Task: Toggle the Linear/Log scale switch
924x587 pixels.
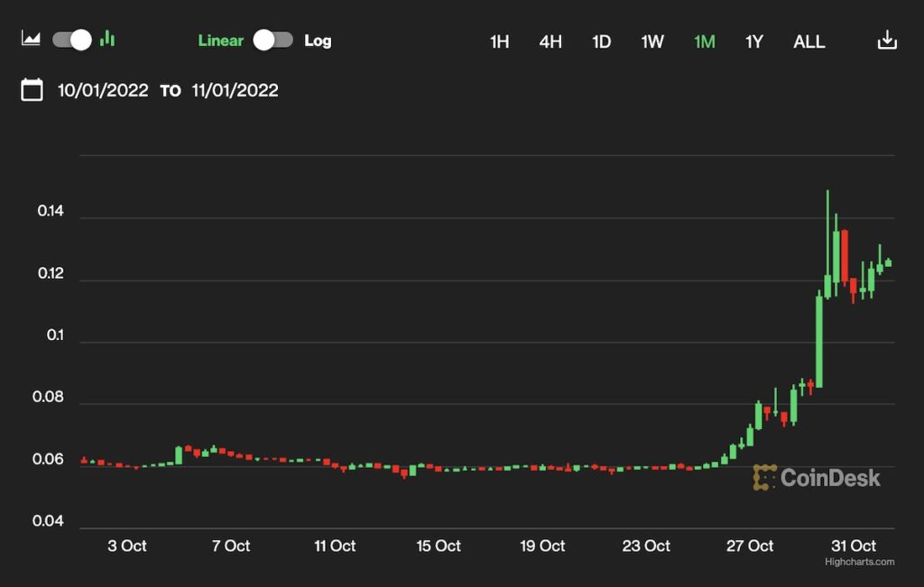Action: click(x=273, y=41)
